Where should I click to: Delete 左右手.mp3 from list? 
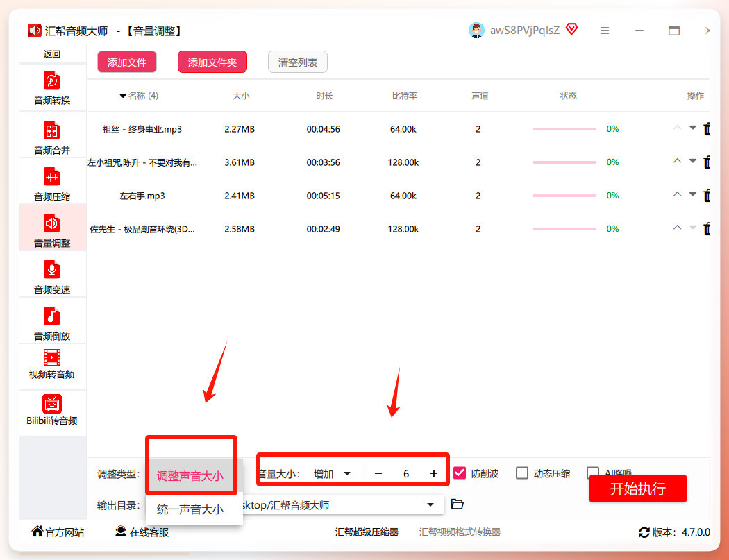706,195
